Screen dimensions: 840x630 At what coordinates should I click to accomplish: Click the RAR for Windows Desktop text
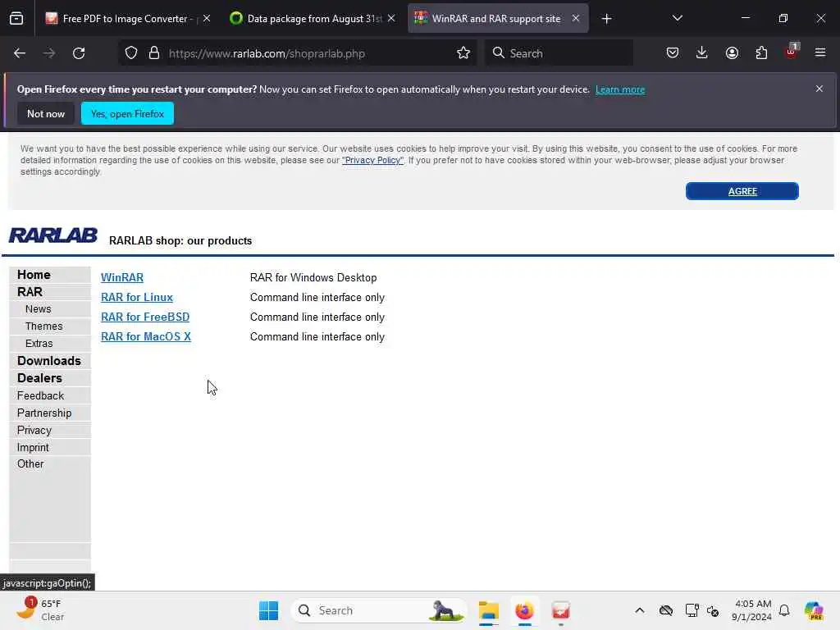(313, 277)
